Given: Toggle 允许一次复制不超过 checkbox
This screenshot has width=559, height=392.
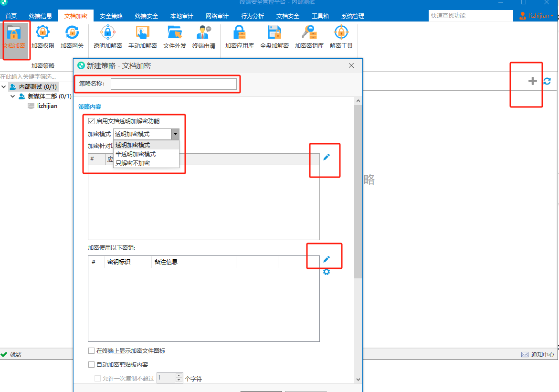Looking at the screenshot, I should click(97, 379).
